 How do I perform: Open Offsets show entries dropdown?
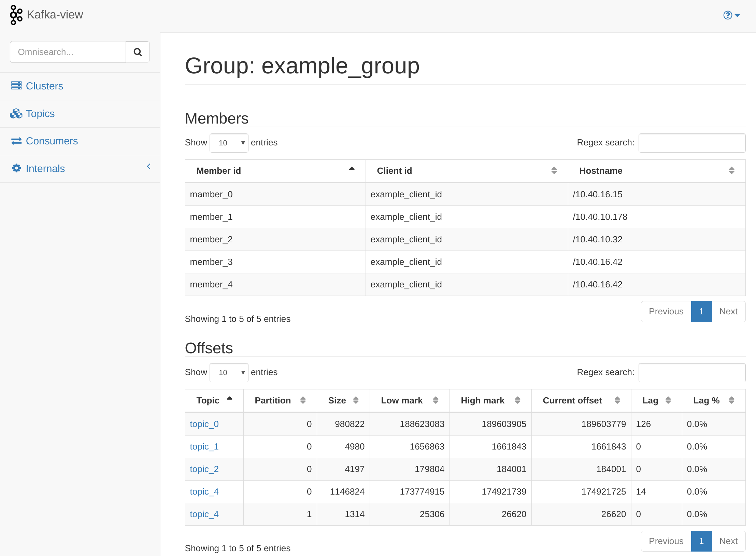[x=229, y=372]
